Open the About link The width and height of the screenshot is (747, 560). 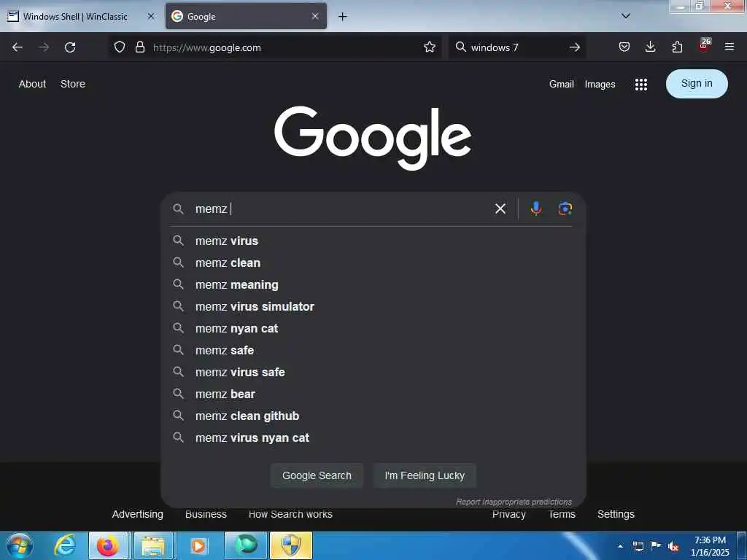(x=32, y=84)
